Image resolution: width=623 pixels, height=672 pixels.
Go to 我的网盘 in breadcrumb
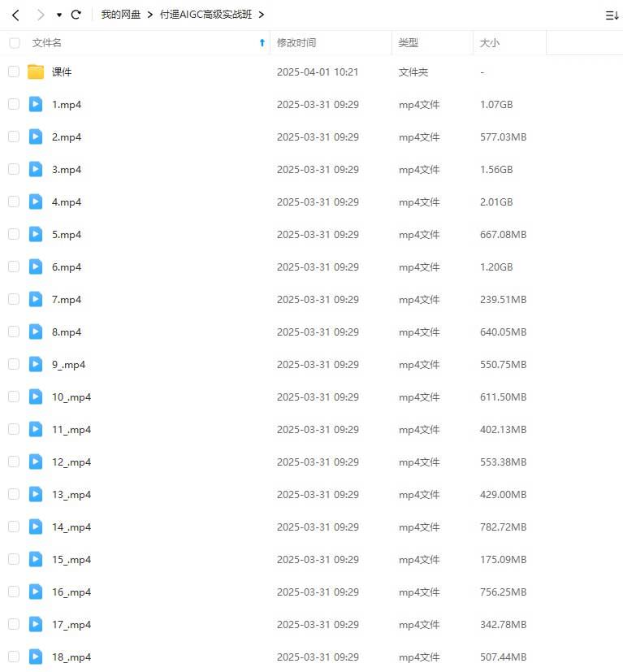(x=121, y=15)
